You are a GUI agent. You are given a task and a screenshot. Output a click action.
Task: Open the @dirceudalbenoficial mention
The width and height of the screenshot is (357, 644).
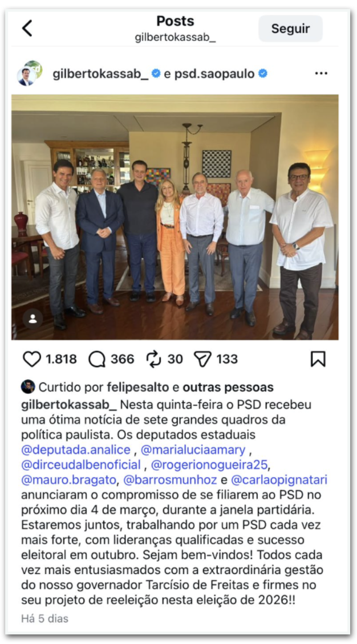(81, 465)
